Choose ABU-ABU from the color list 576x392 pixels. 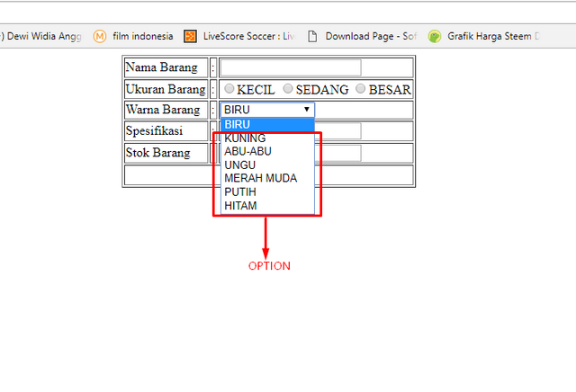pyautogui.click(x=267, y=151)
